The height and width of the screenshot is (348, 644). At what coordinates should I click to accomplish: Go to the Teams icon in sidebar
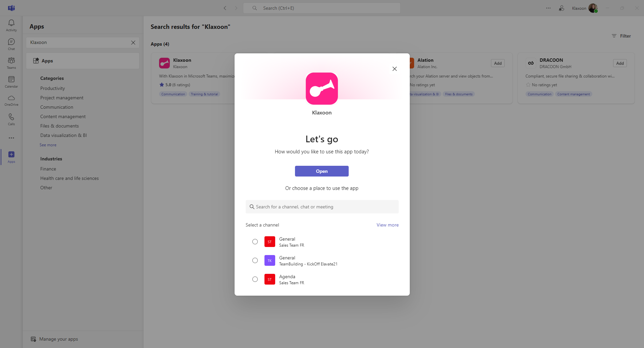tap(11, 63)
